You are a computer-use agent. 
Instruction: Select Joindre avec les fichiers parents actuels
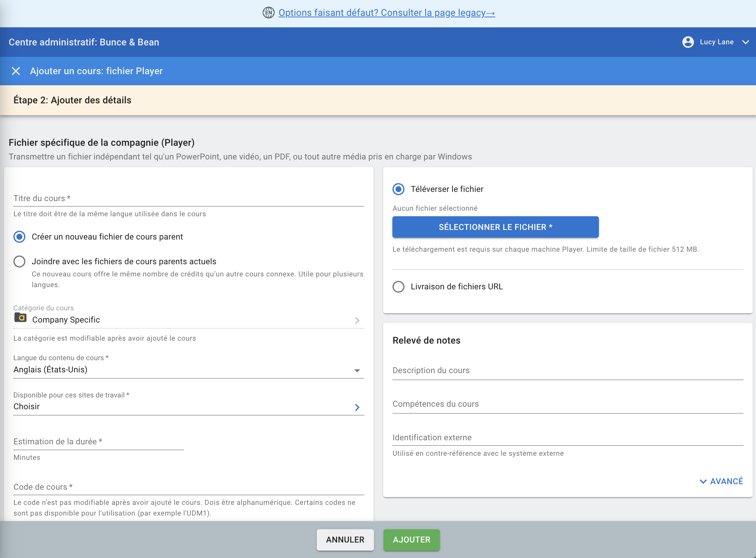[x=20, y=261]
